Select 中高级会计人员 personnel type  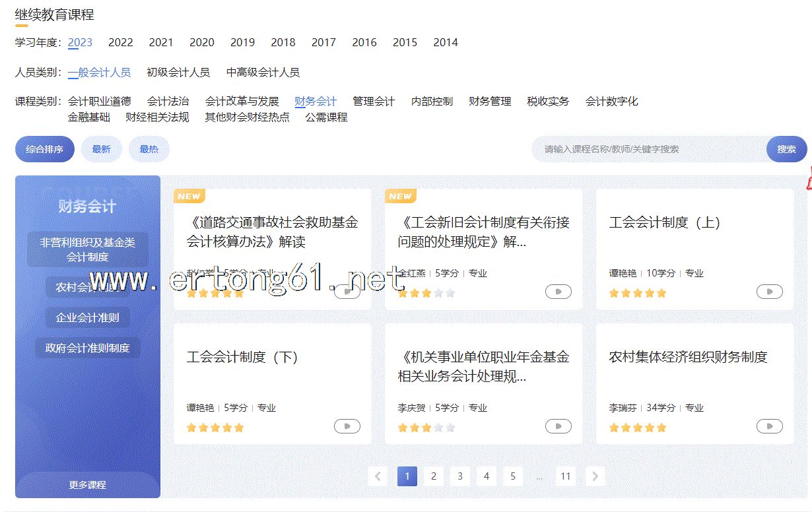pos(263,73)
